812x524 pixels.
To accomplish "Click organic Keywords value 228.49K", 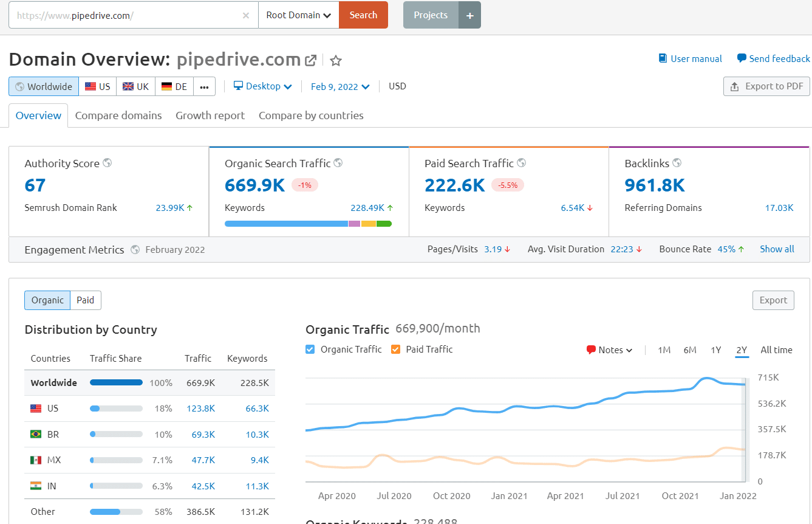I will point(367,208).
